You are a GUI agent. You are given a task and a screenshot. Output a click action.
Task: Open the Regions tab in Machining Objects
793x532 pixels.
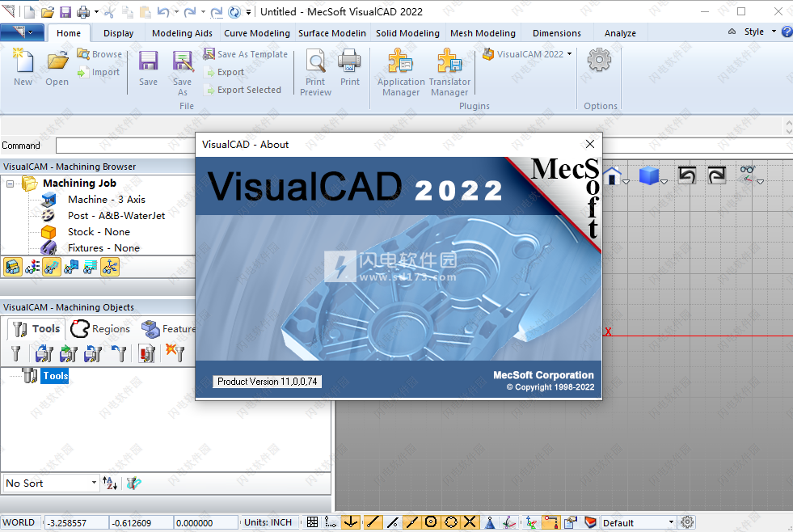click(x=101, y=329)
